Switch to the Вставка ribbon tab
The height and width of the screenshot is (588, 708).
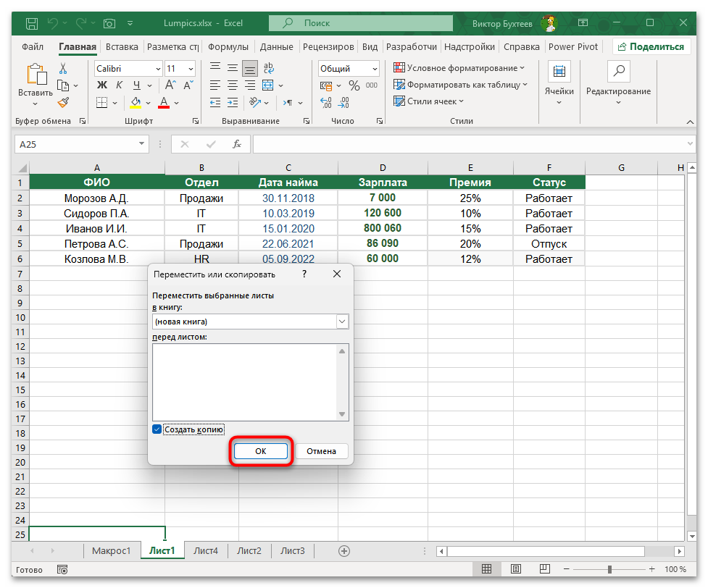[x=121, y=46]
